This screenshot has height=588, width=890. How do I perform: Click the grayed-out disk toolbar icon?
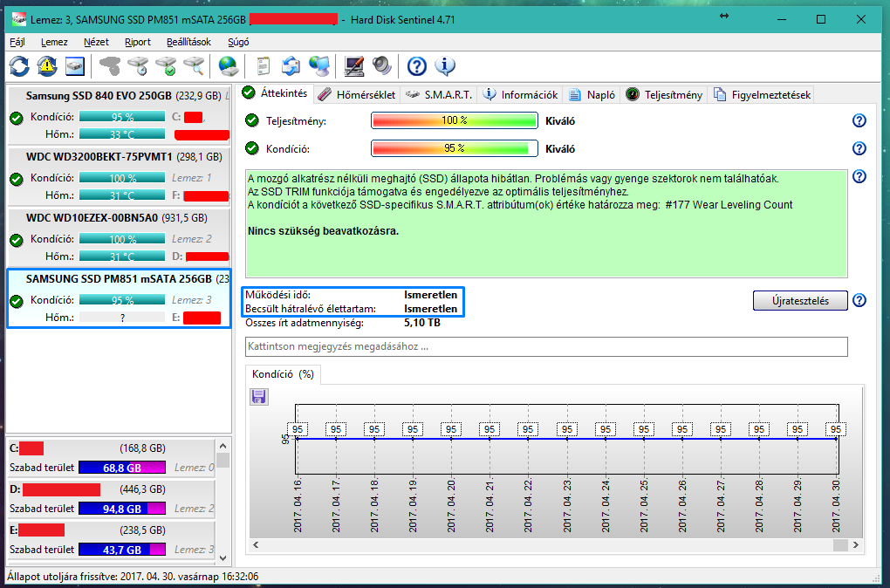coord(110,66)
